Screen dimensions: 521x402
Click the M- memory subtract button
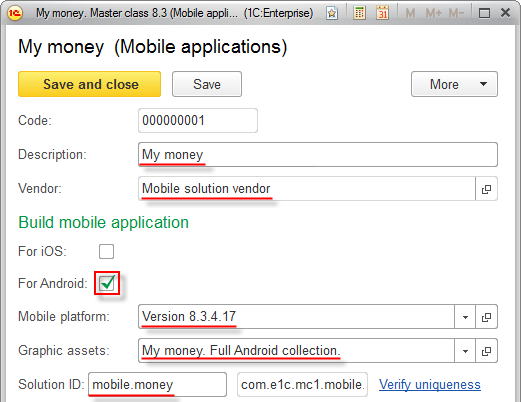457,13
